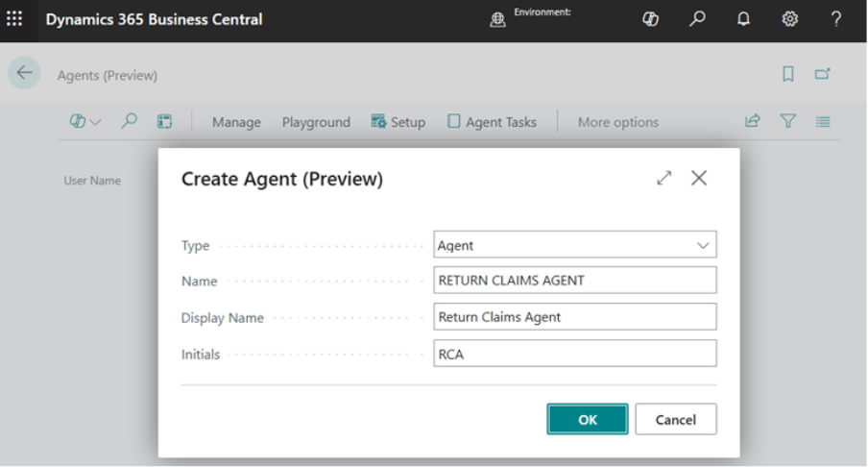The image size is (868, 467).
Task: Click the search magnifier in header
Action: pos(698,19)
